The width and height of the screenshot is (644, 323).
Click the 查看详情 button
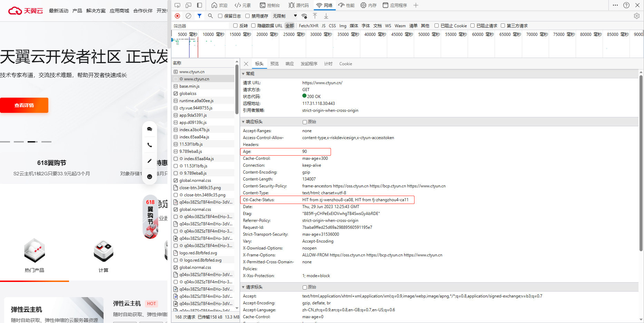[24, 105]
